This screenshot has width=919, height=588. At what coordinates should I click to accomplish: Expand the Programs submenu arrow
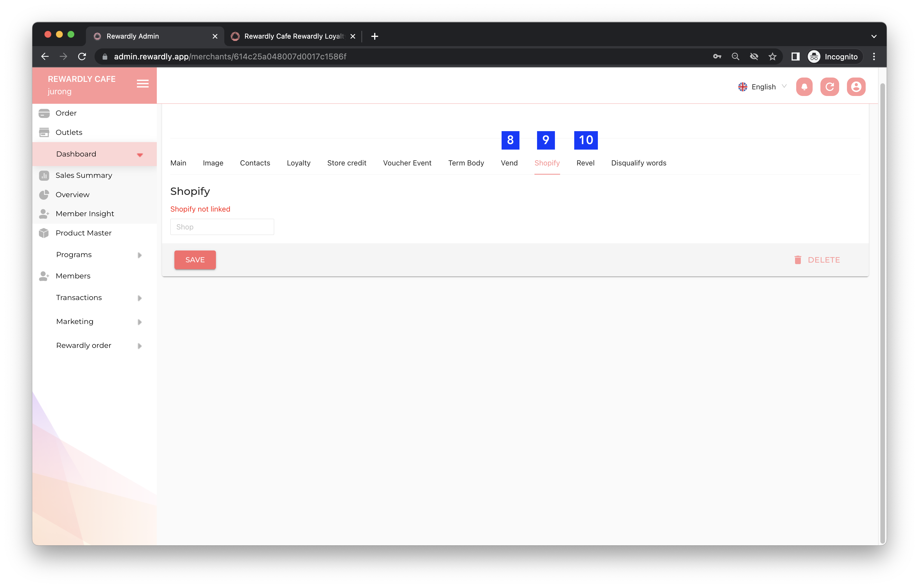[139, 255]
